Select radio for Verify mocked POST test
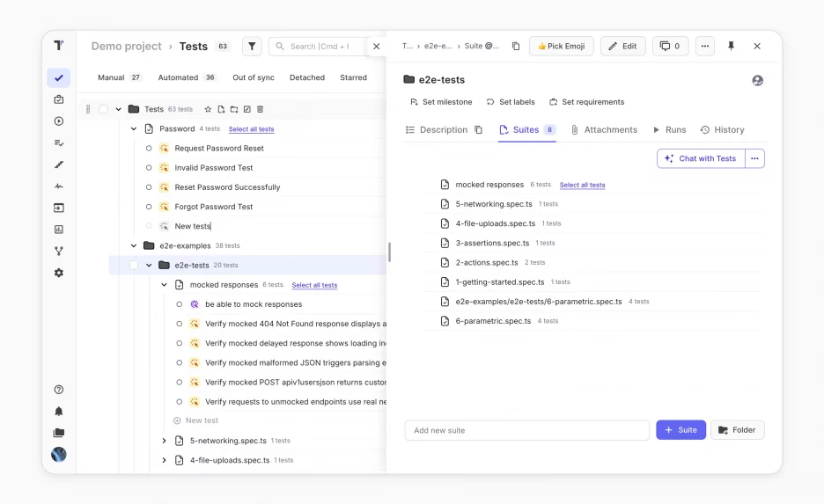 tap(180, 383)
